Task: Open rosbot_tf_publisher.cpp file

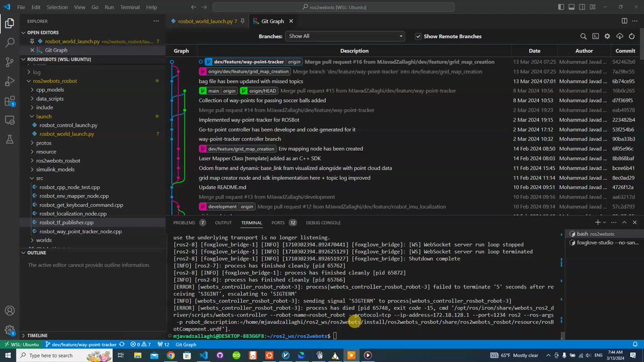Action: 67,222
